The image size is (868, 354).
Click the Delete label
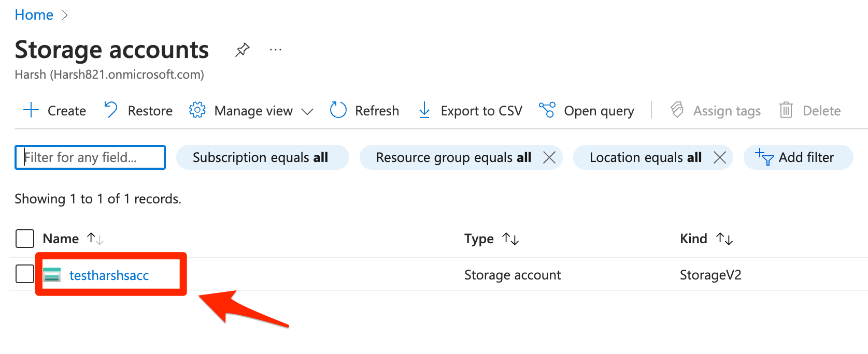(x=821, y=111)
